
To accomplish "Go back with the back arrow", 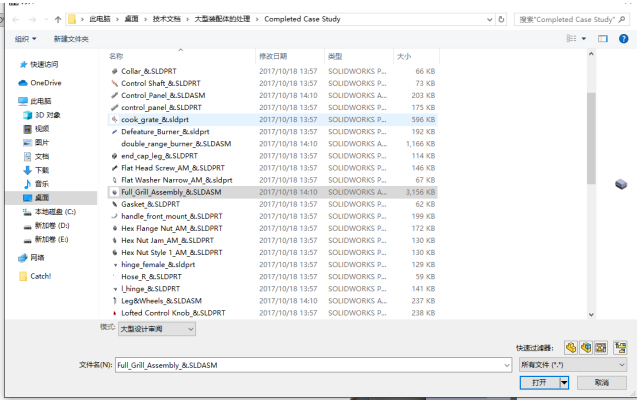I will [16, 19].
